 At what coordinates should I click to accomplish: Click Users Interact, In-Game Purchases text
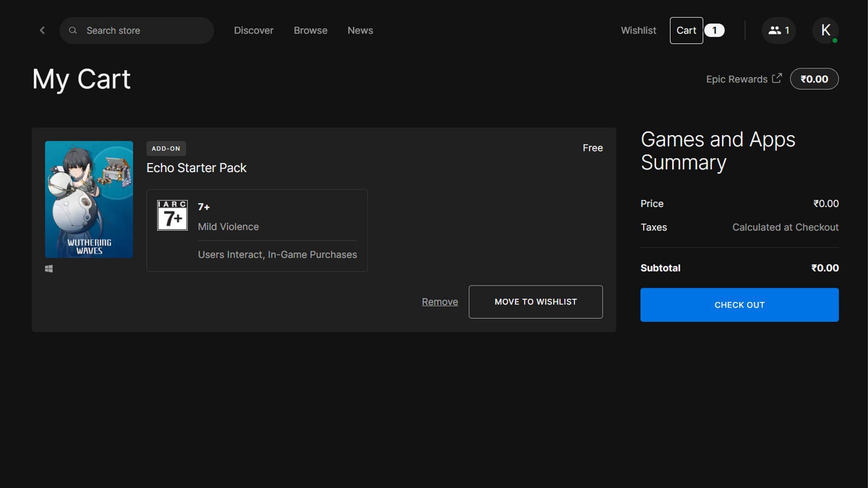pyautogui.click(x=277, y=255)
